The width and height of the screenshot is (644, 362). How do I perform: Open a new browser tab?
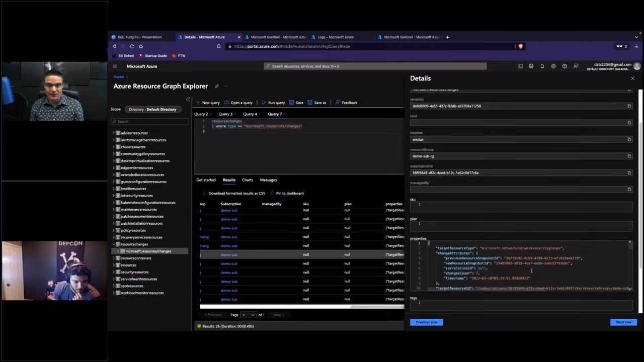point(448,37)
